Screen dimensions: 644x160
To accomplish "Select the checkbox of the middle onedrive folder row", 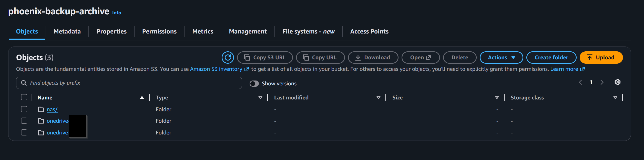I will (x=24, y=121).
